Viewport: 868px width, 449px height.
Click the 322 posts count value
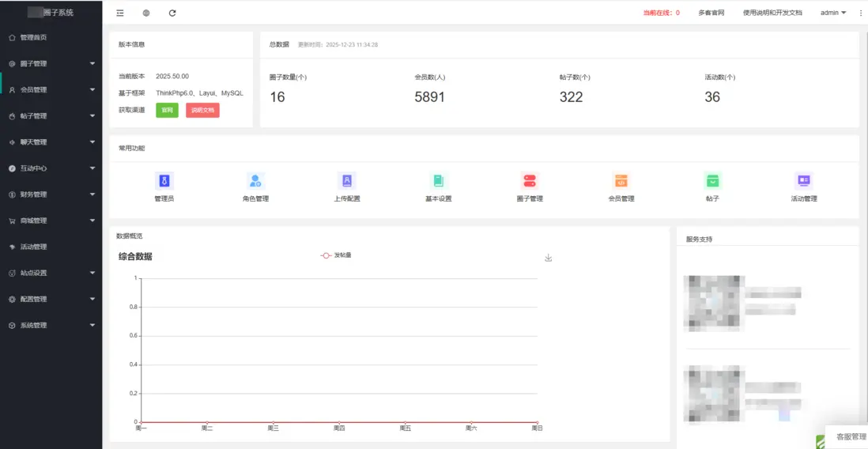pyautogui.click(x=572, y=97)
